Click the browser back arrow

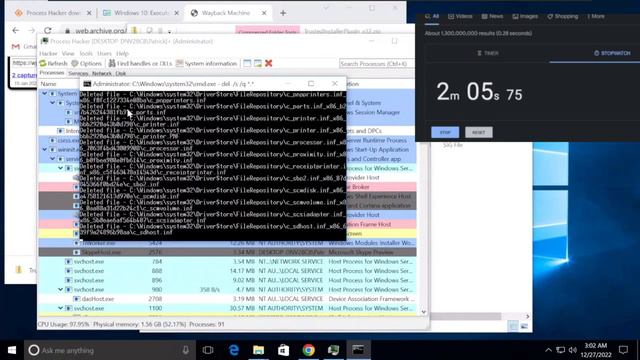(16, 31)
